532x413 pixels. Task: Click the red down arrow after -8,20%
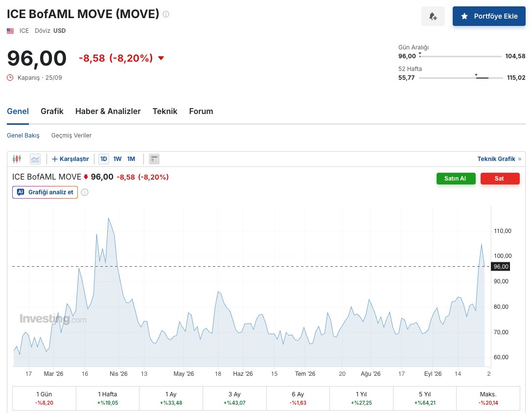pos(161,58)
